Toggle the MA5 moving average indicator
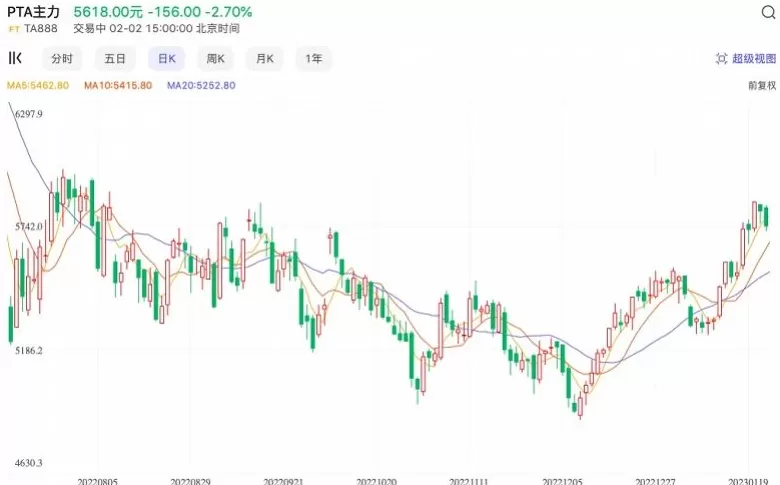This screenshot has width=780, height=485. point(38,86)
